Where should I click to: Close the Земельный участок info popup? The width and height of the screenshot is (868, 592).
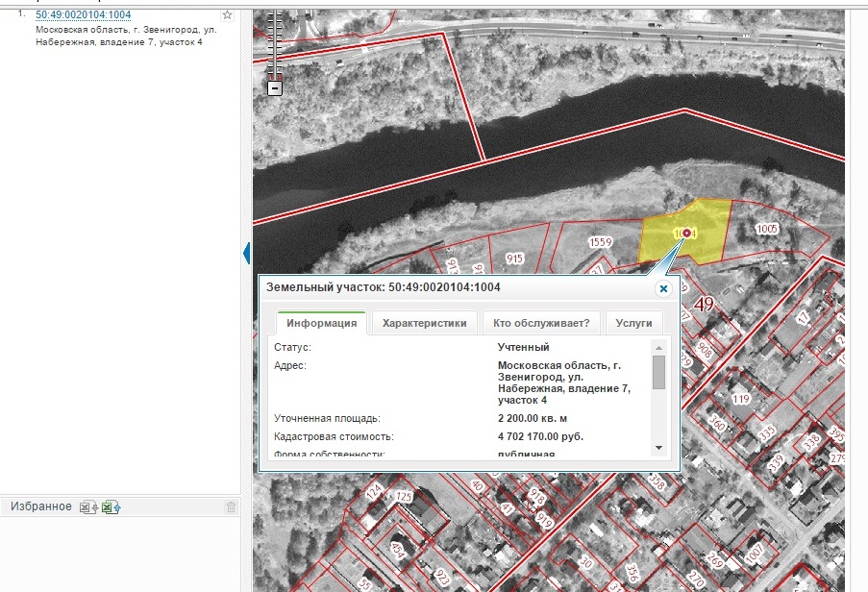(662, 288)
